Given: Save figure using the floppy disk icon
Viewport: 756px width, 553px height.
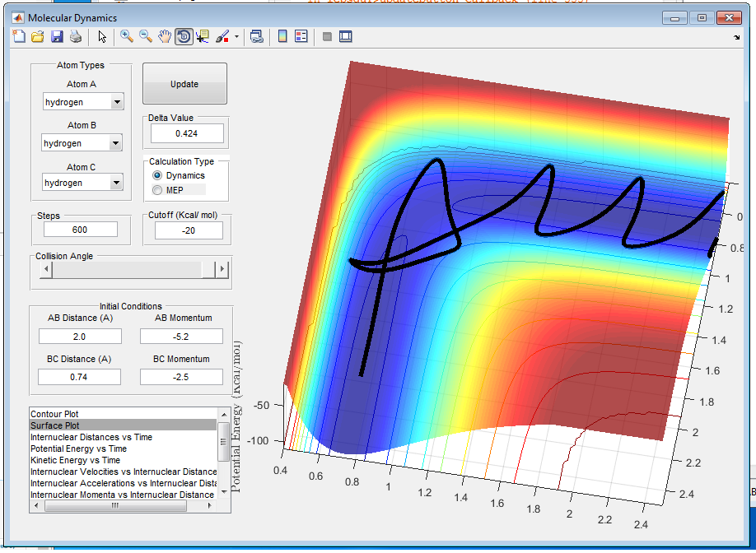Looking at the screenshot, I should [x=57, y=36].
